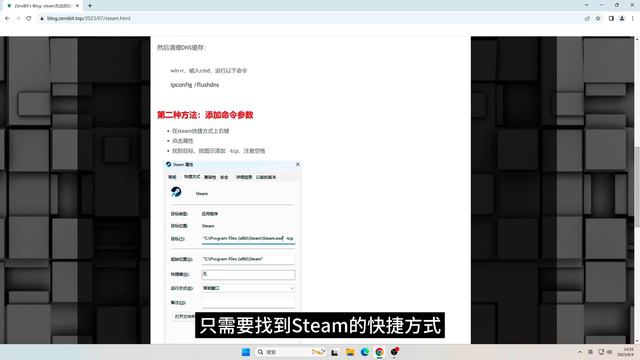Click the target field containing Steam.exe -tcp
Screen dimensions: 640x360
(248, 238)
